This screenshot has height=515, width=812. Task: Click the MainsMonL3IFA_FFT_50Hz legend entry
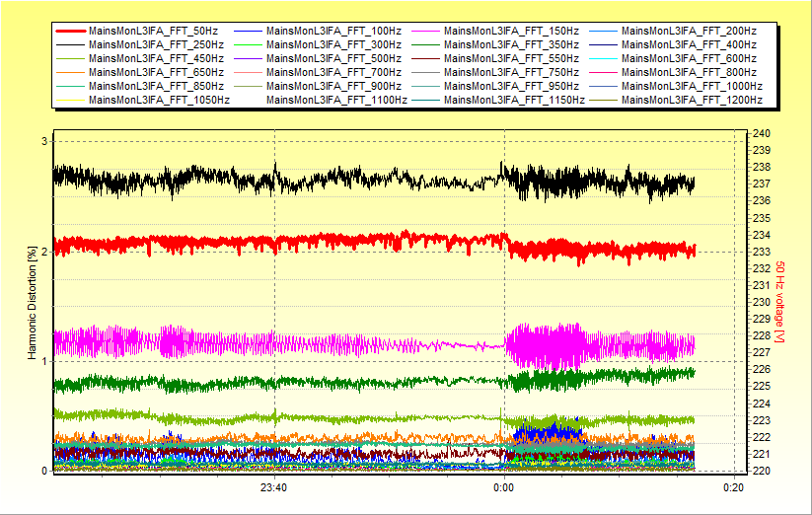pyautogui.click(x=155, y=32)
